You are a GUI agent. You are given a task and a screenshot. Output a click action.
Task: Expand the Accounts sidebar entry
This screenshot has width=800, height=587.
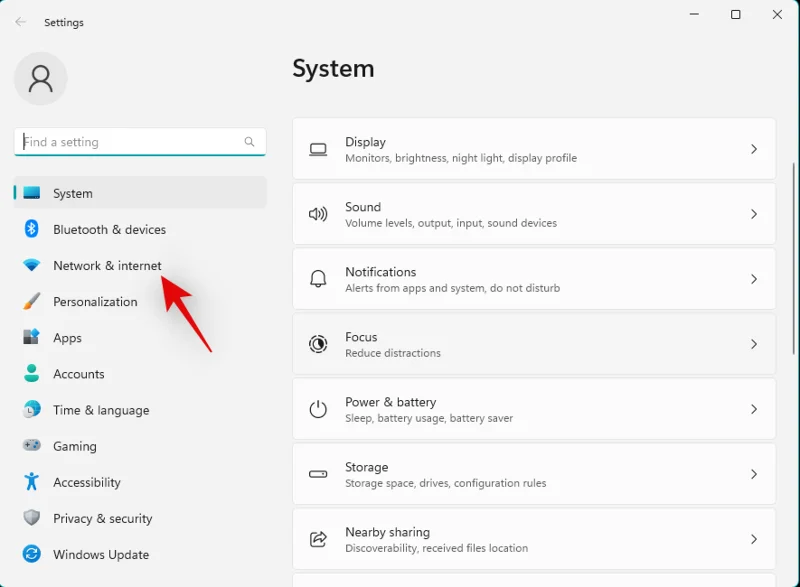[80, 373]
